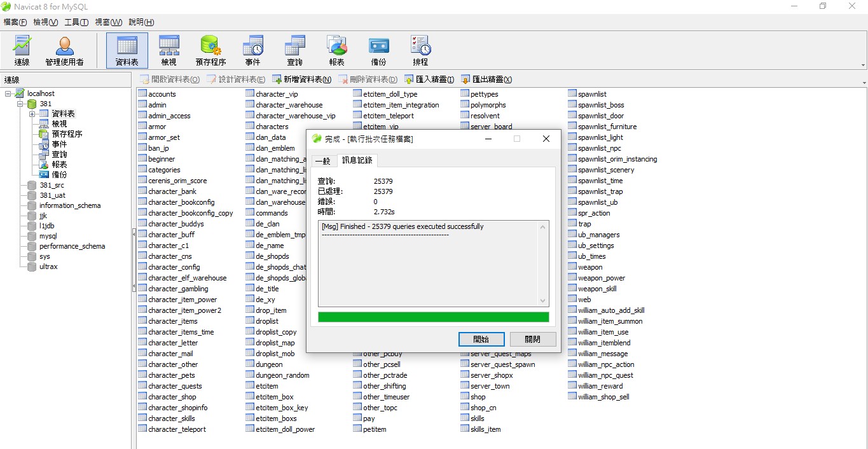Image resolution: width=868 pixels, height=449 pixels.
Task: Open the 檢視 views toolbar icon
Action: (169, 51)
